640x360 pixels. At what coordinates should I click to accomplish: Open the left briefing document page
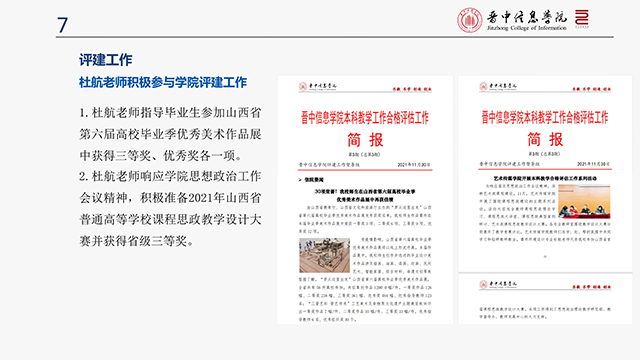click(x=365, y=200)
